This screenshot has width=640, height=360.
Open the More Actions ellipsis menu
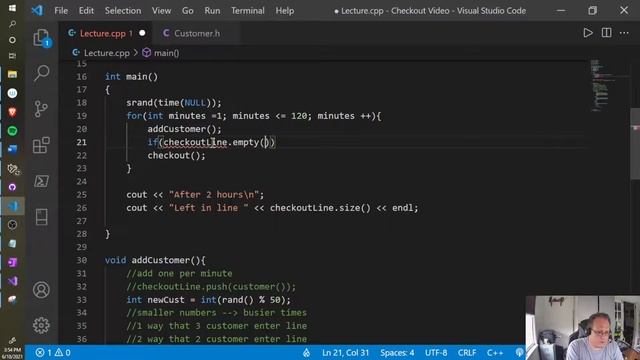click(x=624, y=33)
